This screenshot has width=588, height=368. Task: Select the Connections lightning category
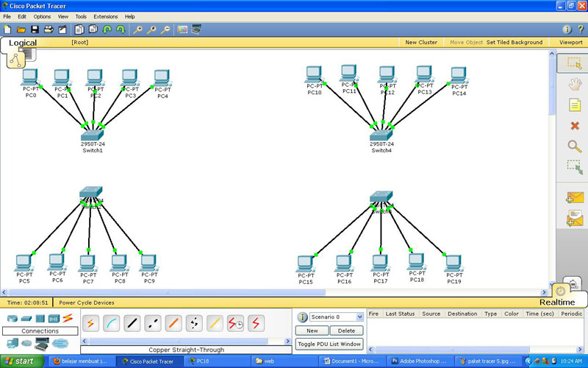pyautogui.click(x=68, y=318)
